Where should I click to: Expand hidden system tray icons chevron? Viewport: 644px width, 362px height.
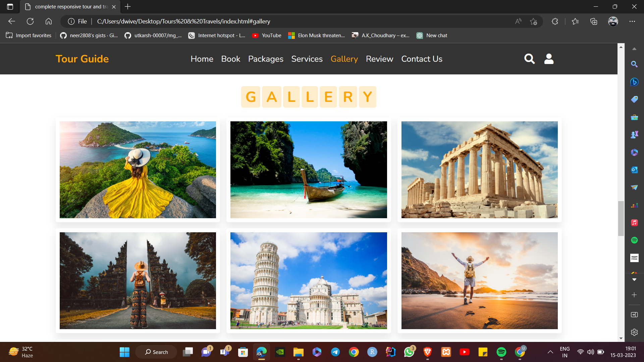[550, 352]
